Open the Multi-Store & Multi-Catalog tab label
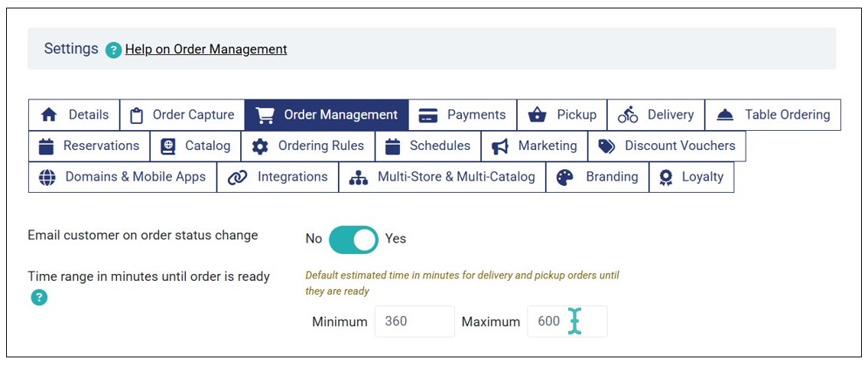868x365 pixels. [456, 177]
